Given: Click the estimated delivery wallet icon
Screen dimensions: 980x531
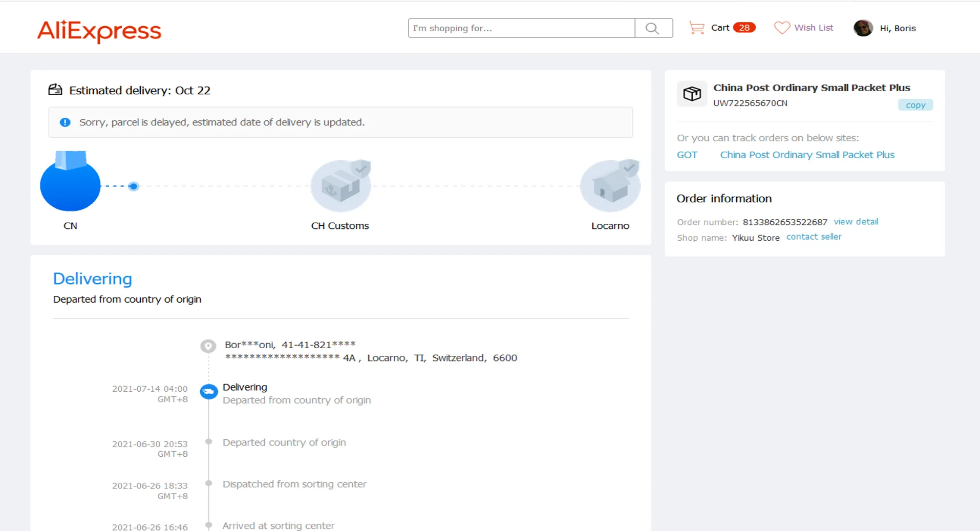Looking at the screenshot, I should click(55, 90).
